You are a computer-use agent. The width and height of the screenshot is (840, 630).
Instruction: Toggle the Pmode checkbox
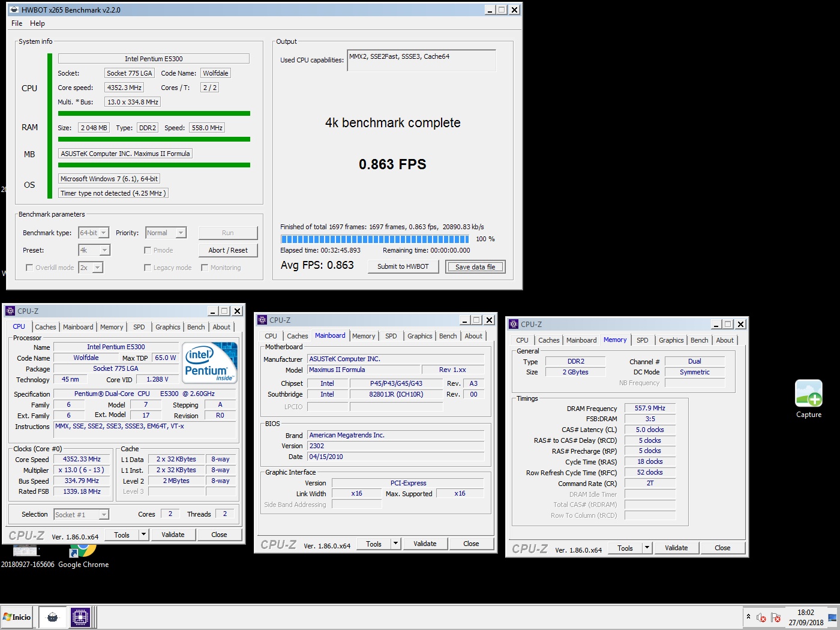click(x=148, y=250)
